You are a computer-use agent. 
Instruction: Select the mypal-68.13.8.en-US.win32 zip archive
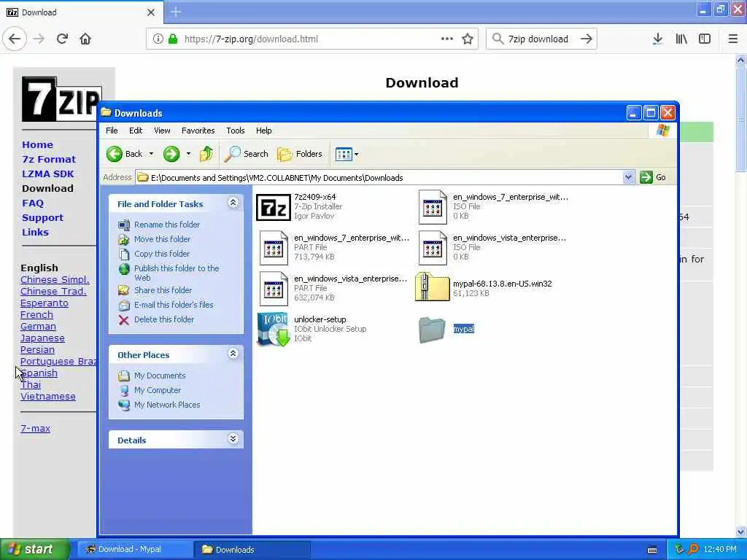click(x=432, y=287)
